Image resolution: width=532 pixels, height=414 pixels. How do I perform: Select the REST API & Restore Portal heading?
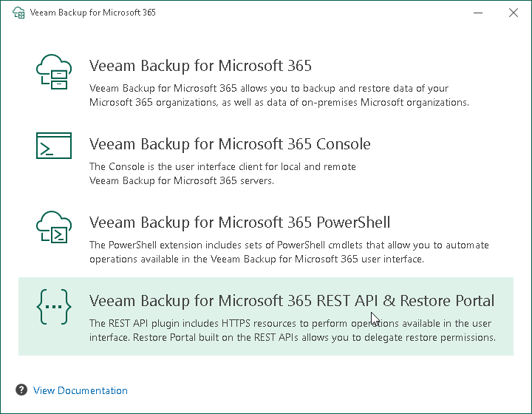pos(292,301)
